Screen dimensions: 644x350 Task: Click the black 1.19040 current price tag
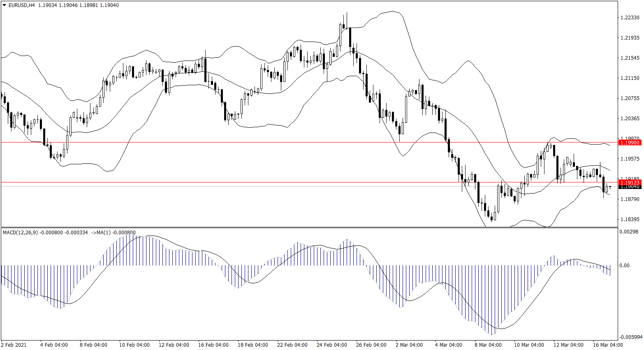(629, 187)
